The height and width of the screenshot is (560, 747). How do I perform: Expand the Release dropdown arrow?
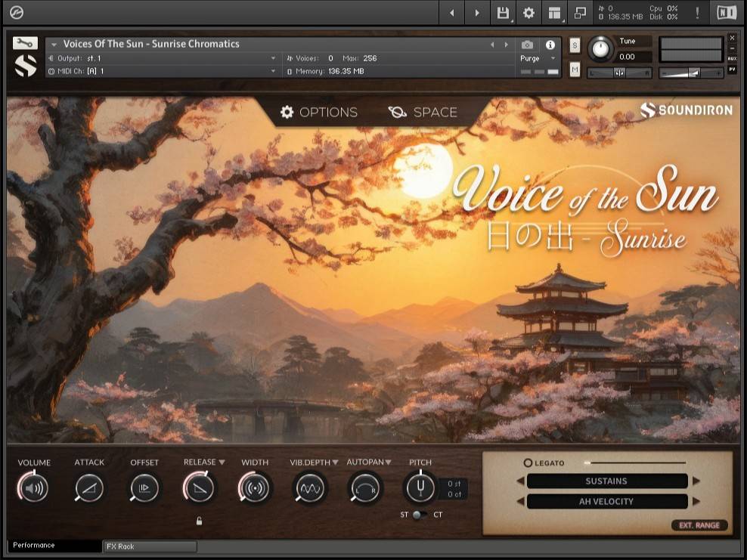[222, 462]
